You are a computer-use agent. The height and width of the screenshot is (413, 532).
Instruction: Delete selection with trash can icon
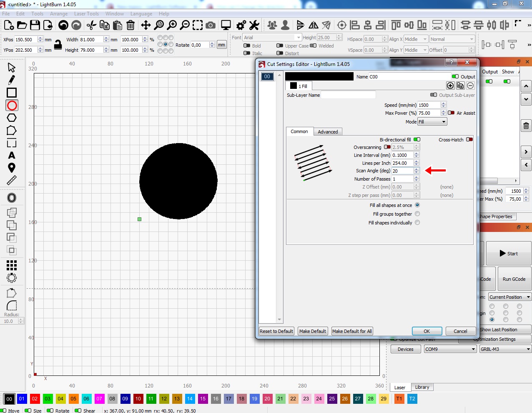130,25
